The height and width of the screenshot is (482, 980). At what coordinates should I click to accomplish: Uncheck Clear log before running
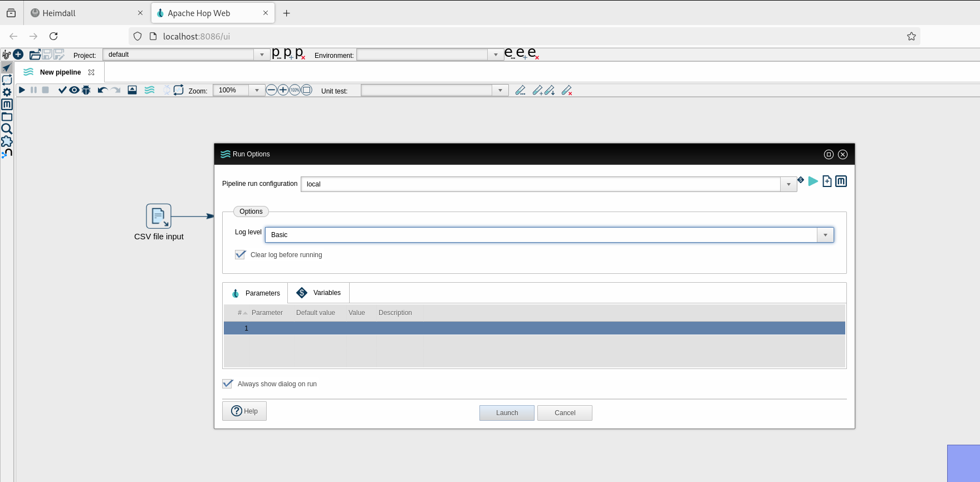coord(241,255)
